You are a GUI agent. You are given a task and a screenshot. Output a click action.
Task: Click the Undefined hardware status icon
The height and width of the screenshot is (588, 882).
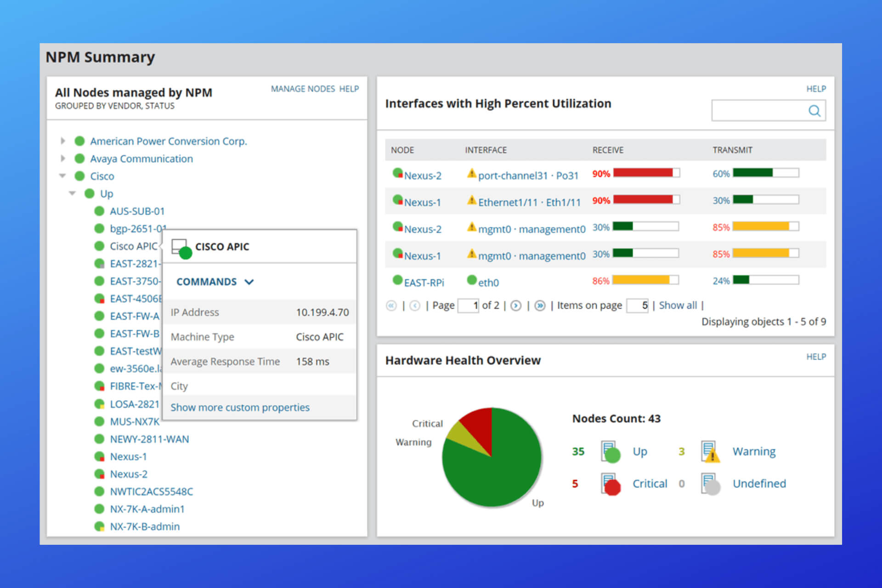711,484
